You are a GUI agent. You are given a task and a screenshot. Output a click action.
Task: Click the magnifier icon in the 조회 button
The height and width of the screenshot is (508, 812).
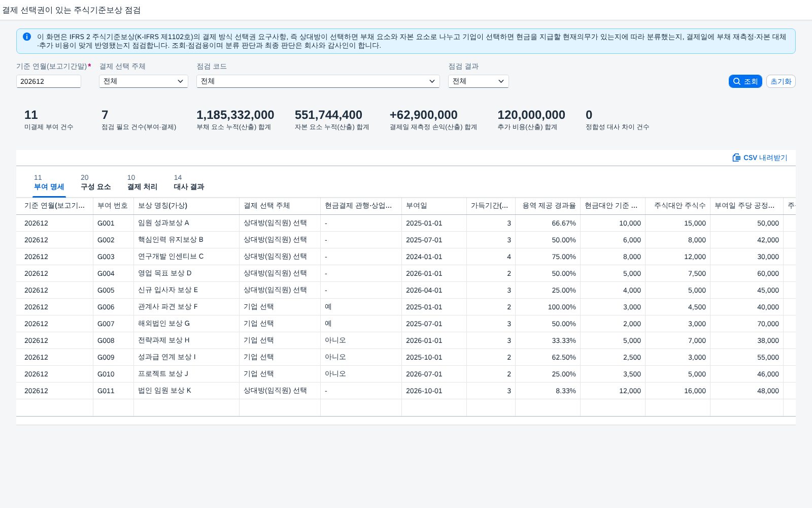pyautogui.click(x=737, y=81)
